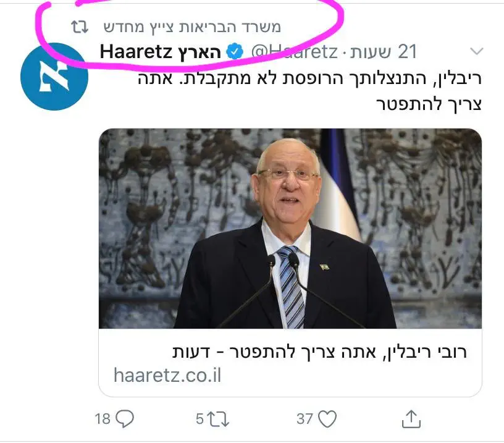Like the tweet with the heart
Screen dimensions: 504x443
(327, 419)
